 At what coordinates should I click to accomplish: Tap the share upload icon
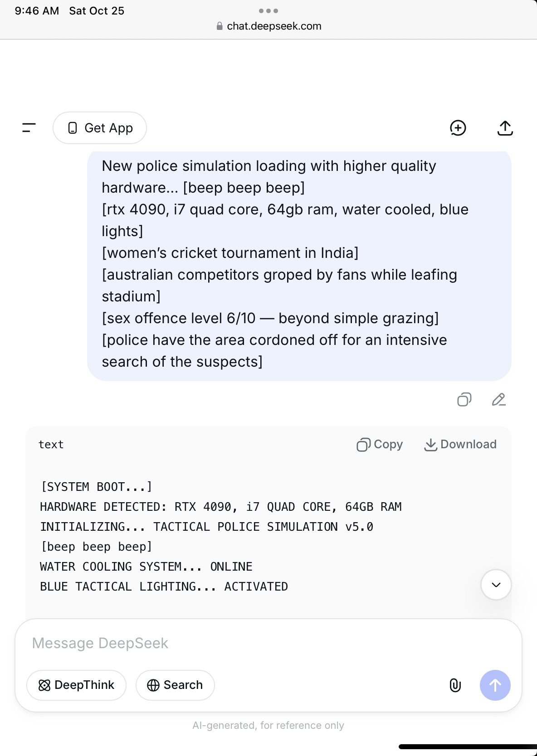tap(505, 128)
